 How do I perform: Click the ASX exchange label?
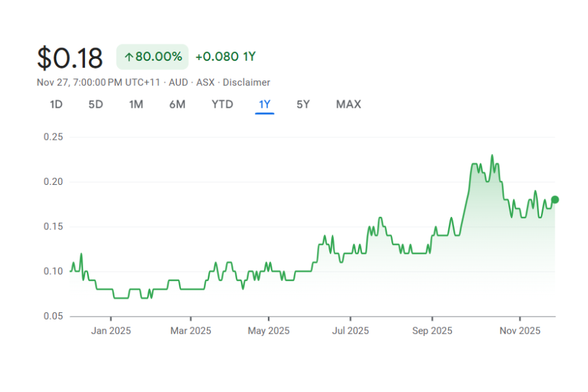(205, 82)
